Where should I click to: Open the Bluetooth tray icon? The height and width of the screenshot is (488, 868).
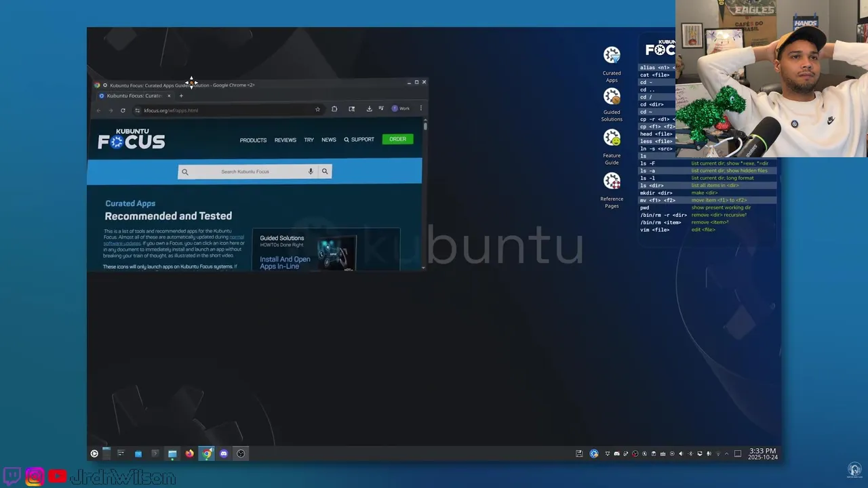[x=690, y=453]
